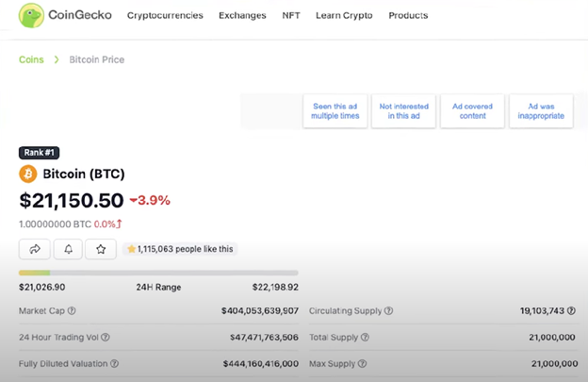The image size is (588, 382).
Task: Click the 24H range progress bar
Action: click(x=158, y=273)
